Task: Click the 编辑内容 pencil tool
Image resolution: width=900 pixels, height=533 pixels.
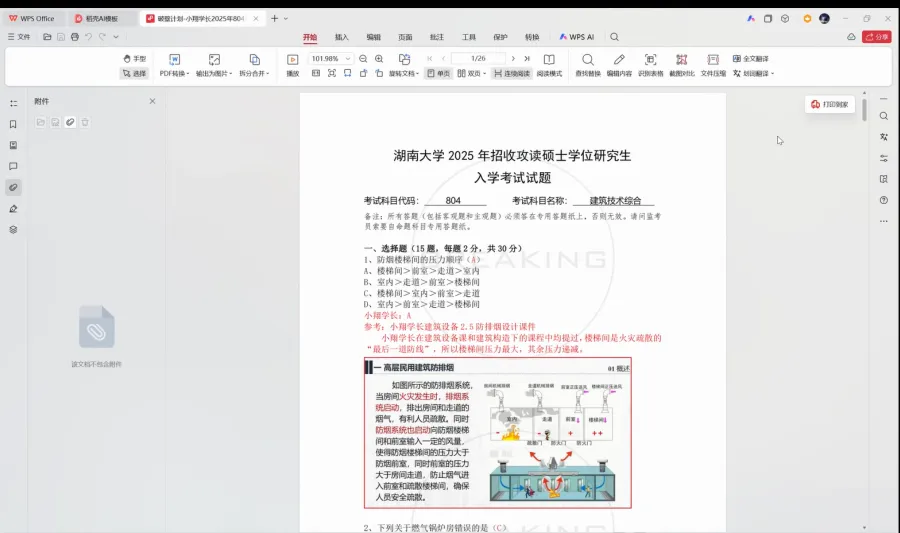Action: pos(619,65)
